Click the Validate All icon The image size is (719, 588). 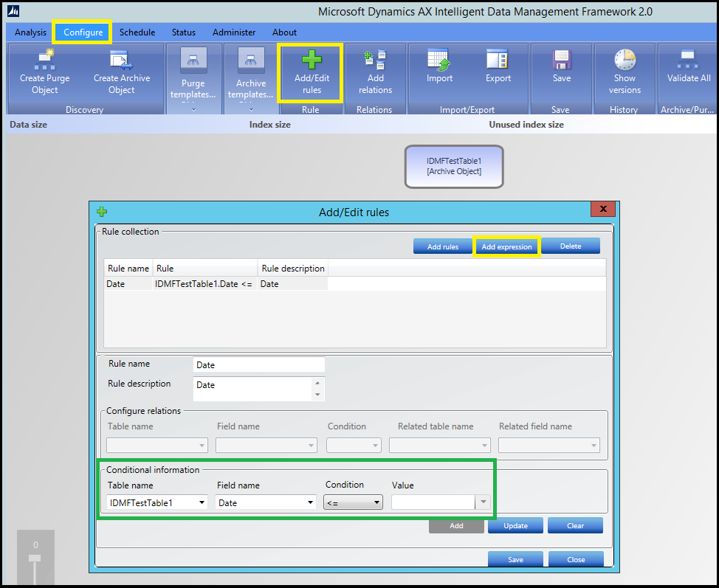pos(688,60)
